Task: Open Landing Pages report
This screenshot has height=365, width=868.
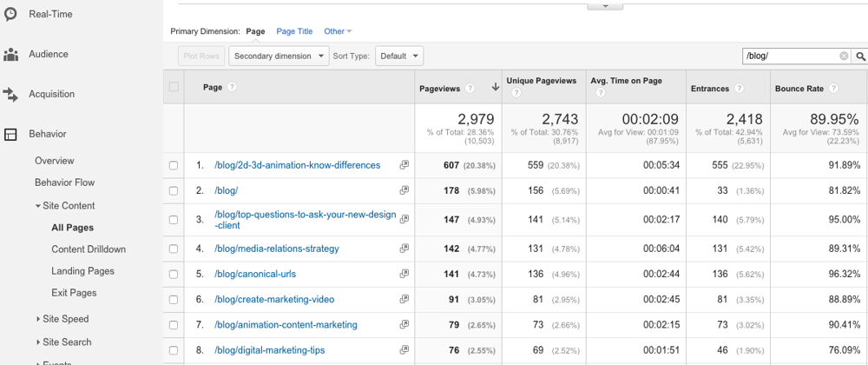Action: pos(83,271)
